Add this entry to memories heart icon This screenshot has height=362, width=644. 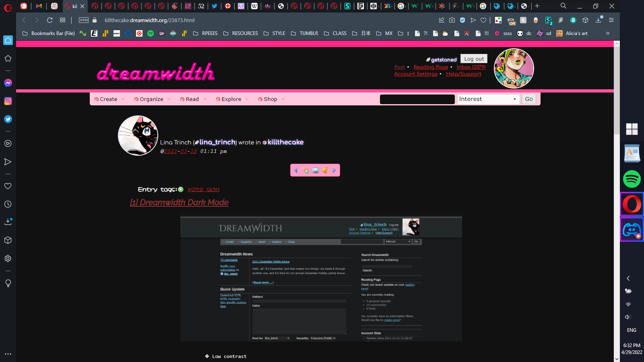(x=305, y=170)
